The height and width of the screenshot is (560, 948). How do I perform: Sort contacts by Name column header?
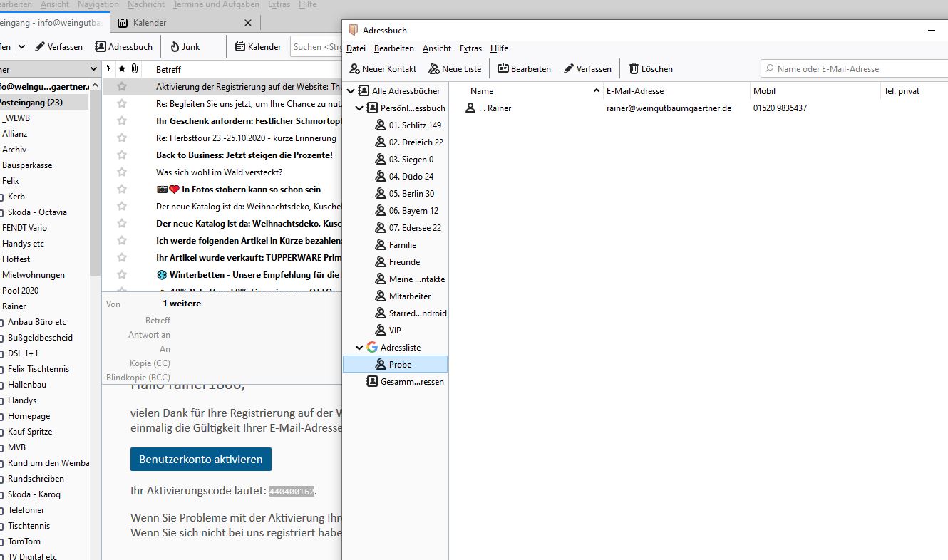pyautogui.click(x=527, y=91)
